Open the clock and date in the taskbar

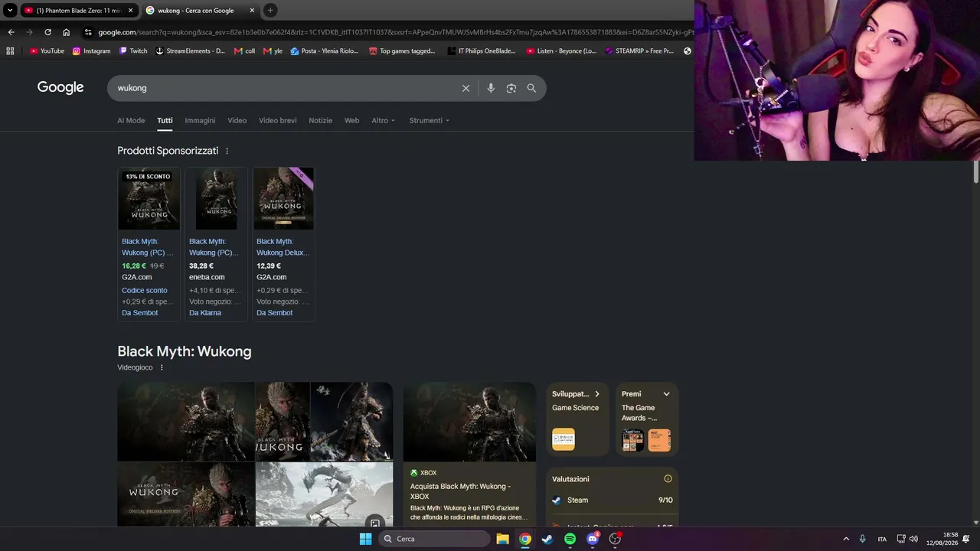pyautogui.click(x=942, y=539)
